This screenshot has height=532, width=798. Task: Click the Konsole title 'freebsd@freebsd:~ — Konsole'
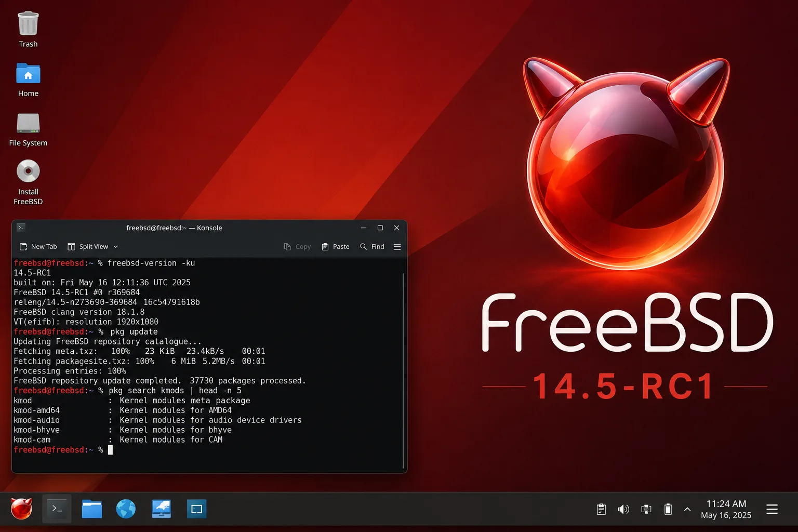point(174,228)
